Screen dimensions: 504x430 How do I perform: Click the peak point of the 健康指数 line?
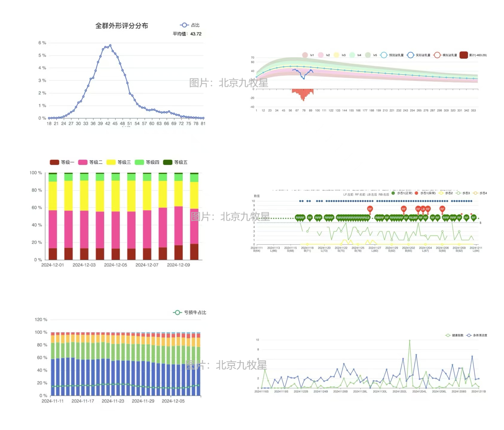click(410, 340)
